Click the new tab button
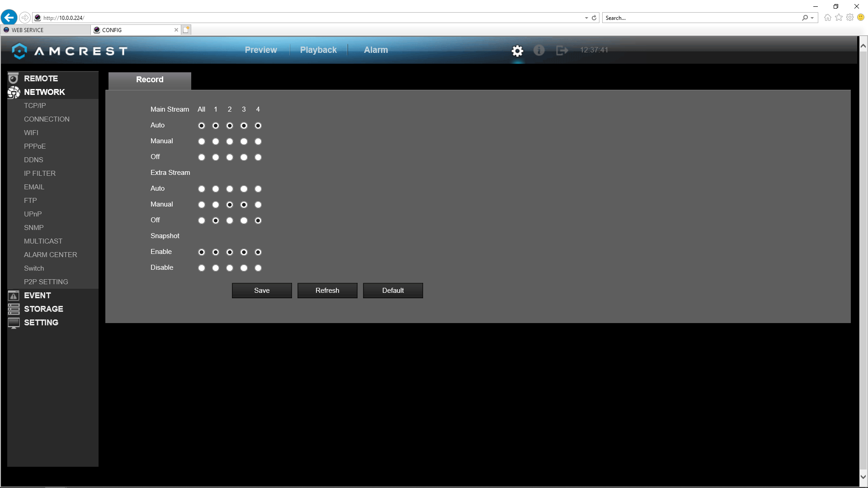868x488 pixels. click(186, 30)
